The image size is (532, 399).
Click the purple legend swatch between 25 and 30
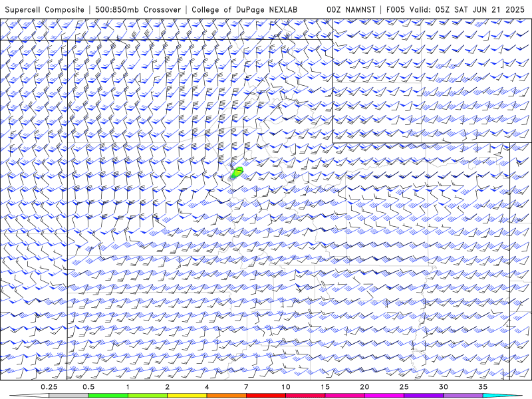pos(424,396)
